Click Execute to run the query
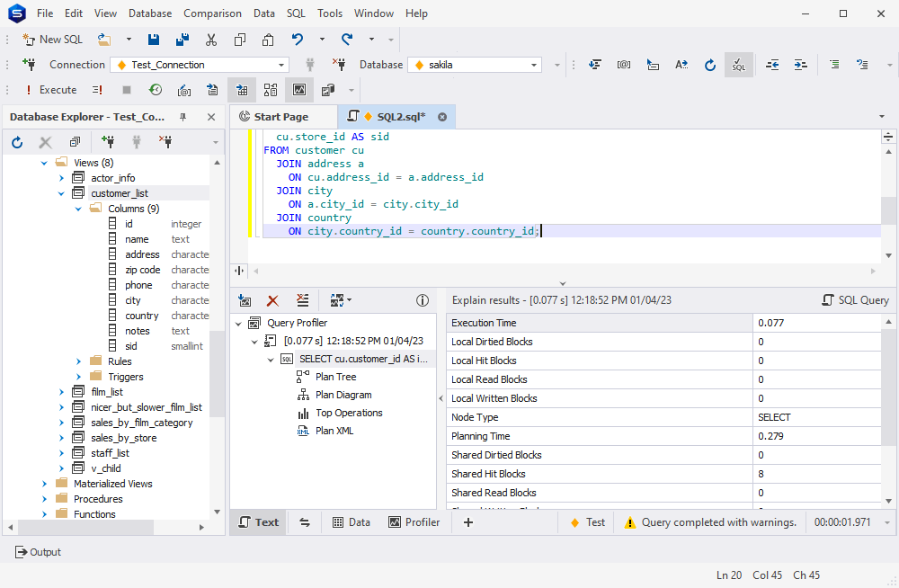The image size is (899, 588). tap(51, 90)
